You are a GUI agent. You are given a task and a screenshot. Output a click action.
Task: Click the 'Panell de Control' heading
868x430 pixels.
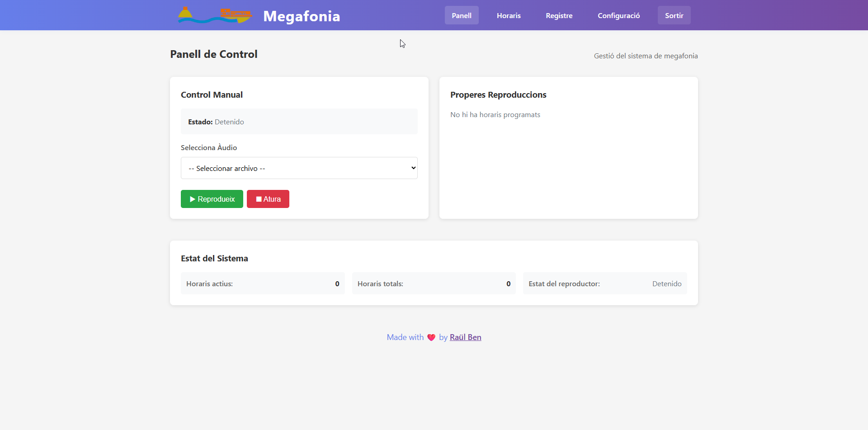point(214,54)
